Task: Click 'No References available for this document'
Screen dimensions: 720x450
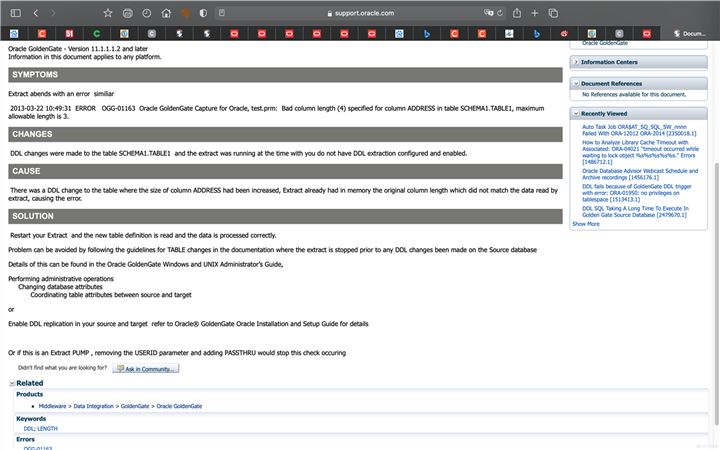Action: tap(634, 95)
